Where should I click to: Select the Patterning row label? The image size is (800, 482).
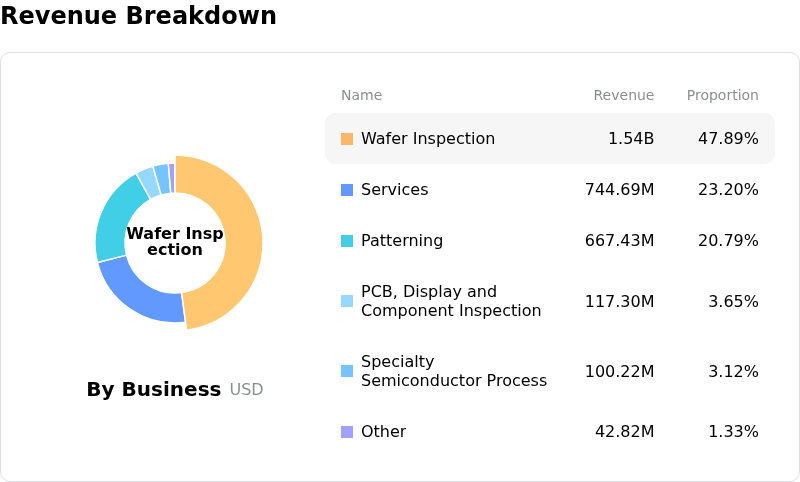[402, 241]
